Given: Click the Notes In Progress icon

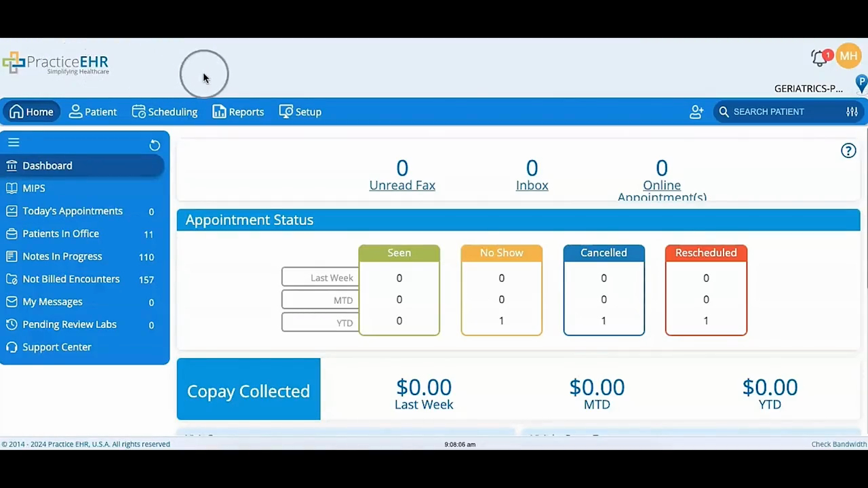Looking at the screenshot, I should (12, 256).
